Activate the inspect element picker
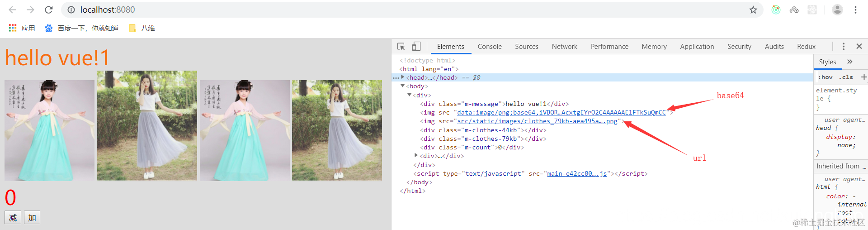Screen dimensions: 868x230 (401, 46)
